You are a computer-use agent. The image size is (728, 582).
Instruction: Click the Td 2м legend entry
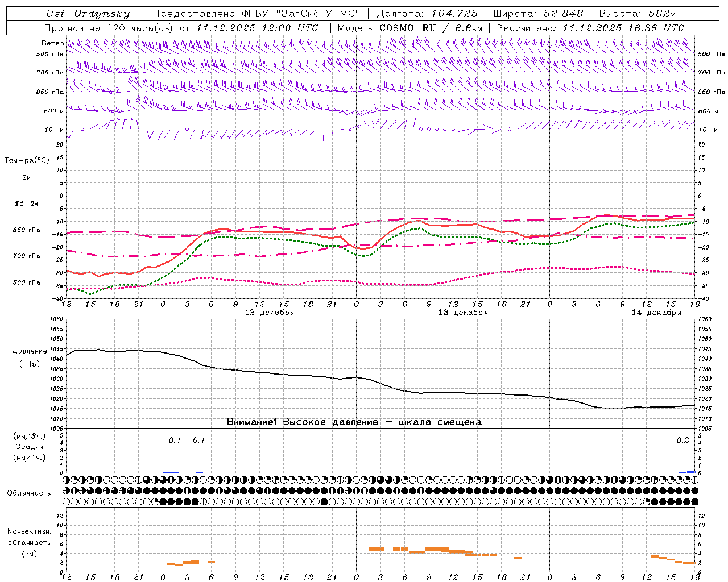26,203
